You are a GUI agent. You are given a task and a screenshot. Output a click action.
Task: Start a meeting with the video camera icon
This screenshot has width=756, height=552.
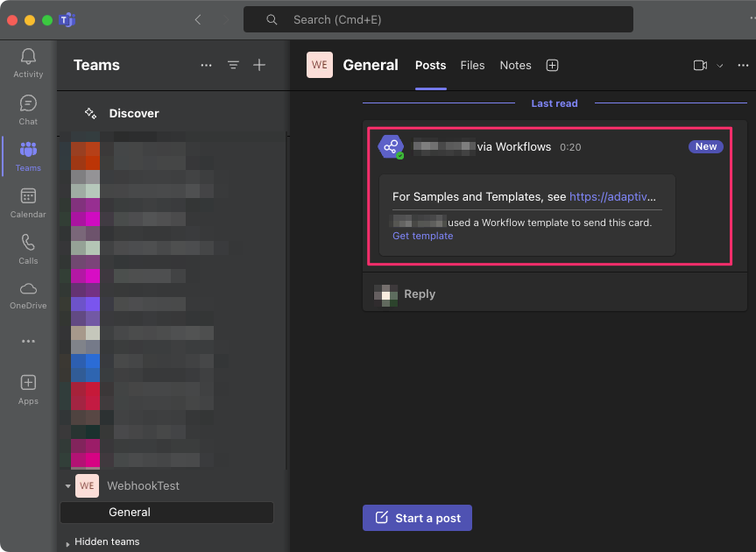click(x=700, y=65)
